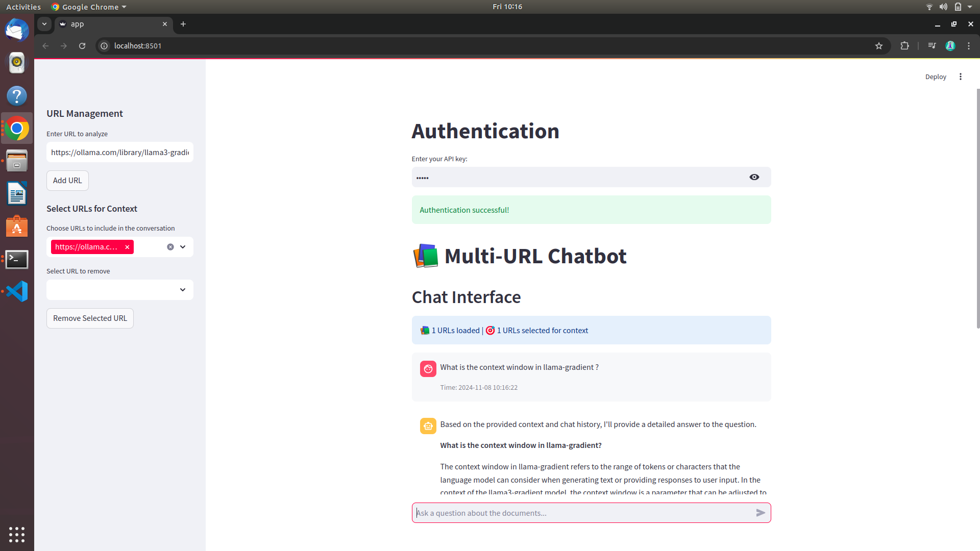
Task: Open the Select URL to remove dropdown
Action: [120, 290]
